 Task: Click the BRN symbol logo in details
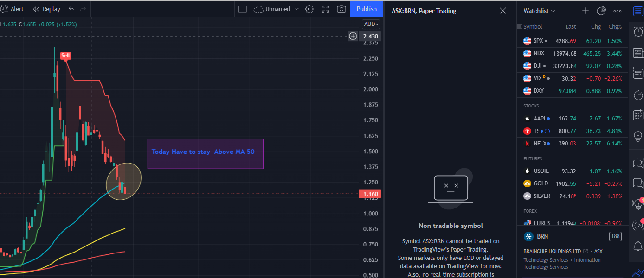point(528,236)
